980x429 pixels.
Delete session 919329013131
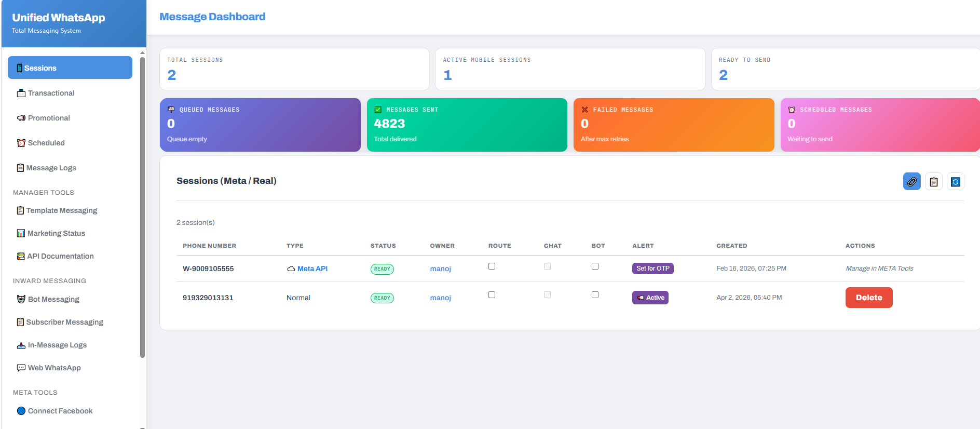coord(869,298)
